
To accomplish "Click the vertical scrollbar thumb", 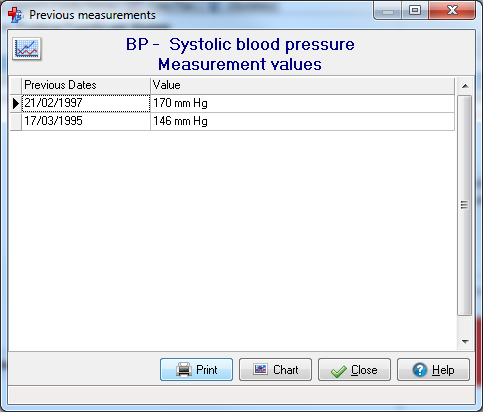I will [x=465, y=205].
